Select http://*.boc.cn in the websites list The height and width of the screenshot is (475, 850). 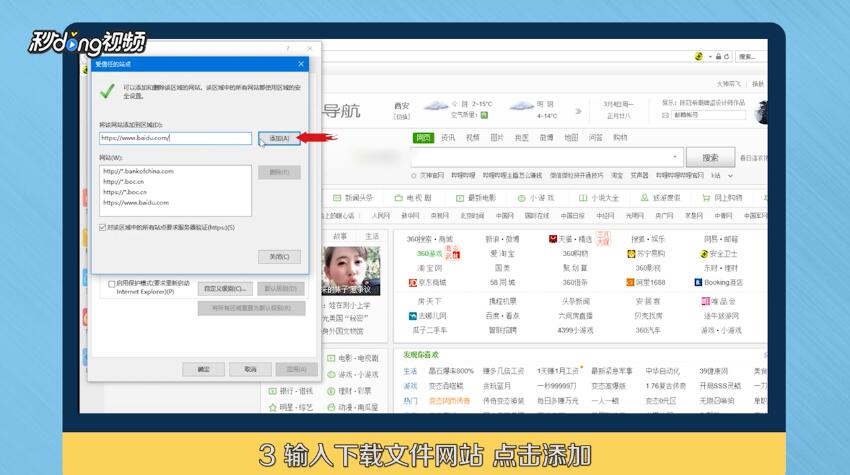124,182
